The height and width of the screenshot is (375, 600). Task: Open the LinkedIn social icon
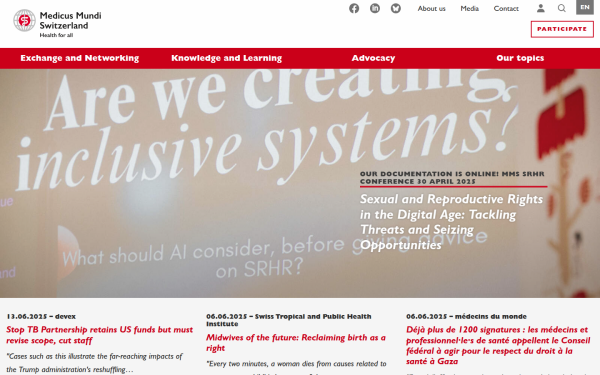[375, 8]
